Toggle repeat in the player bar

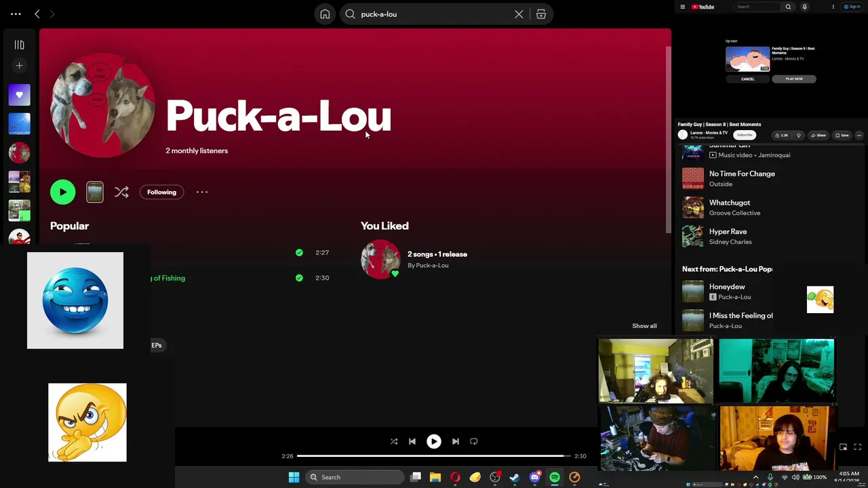point(474,441)
